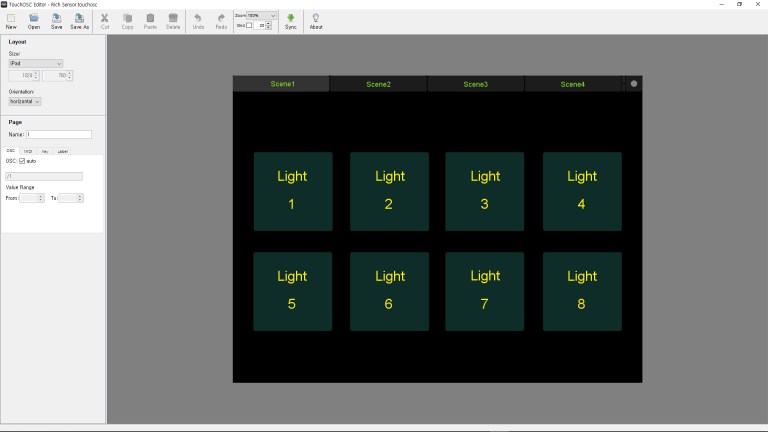Image resolution: width=768 pixels, height=432 pixels.
Task: Open the layout Size dropdown showing iPad
Action: 36,63
